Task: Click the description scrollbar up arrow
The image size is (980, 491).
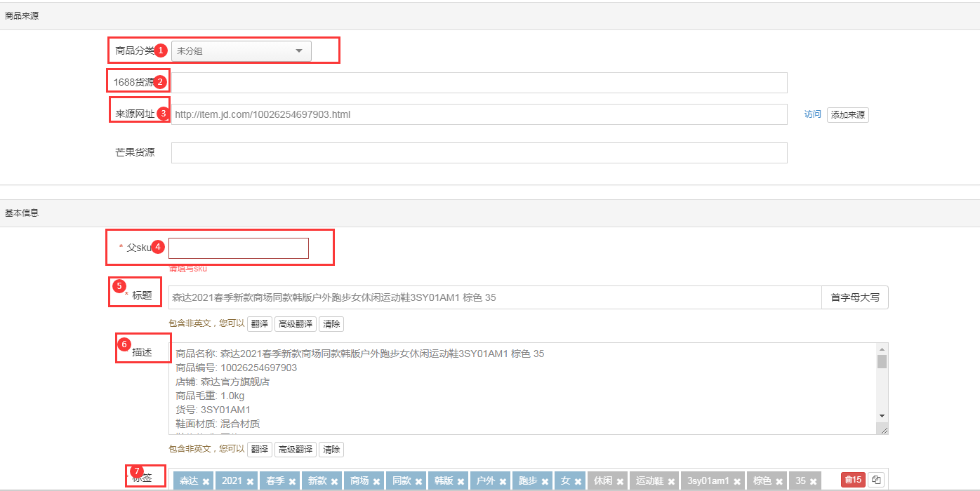Action: (882, 349)
